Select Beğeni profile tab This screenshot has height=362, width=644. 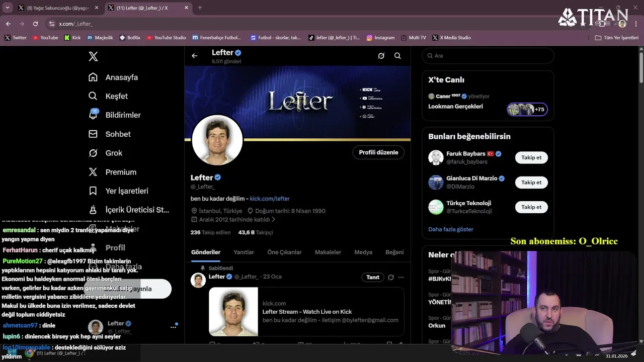[394, 252]
